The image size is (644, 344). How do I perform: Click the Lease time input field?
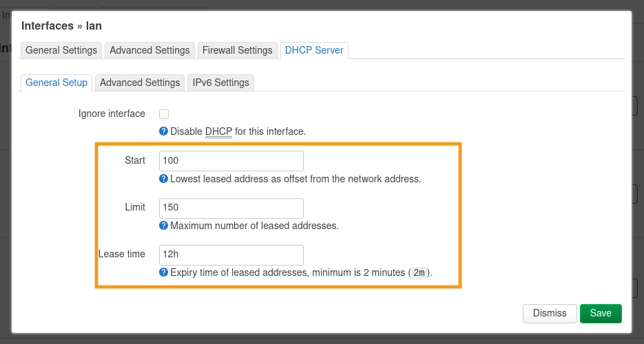click(231, 255)
